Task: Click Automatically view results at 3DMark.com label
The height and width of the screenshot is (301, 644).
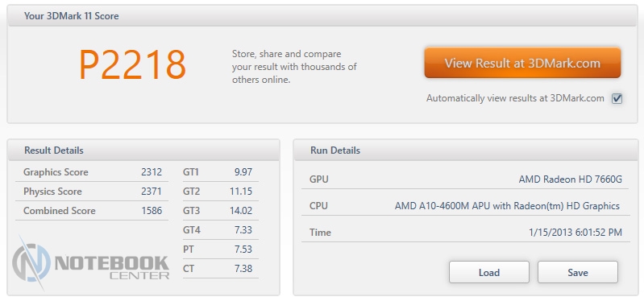Action: [515, 98]
